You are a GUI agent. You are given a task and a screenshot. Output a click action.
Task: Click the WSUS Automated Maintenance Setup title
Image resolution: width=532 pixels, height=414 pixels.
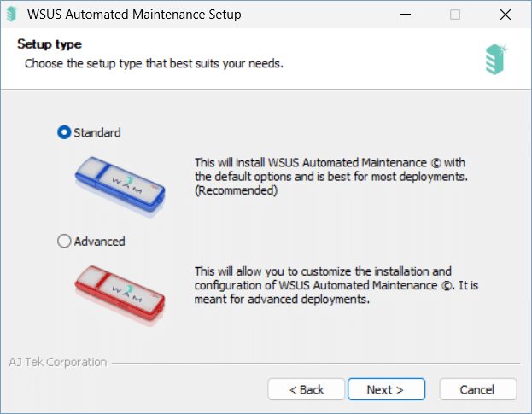[134, 15]
